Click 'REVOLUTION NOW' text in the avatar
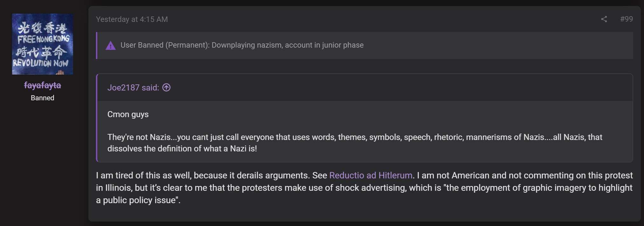The image size is (644, 226). click(x=41, y=63)
